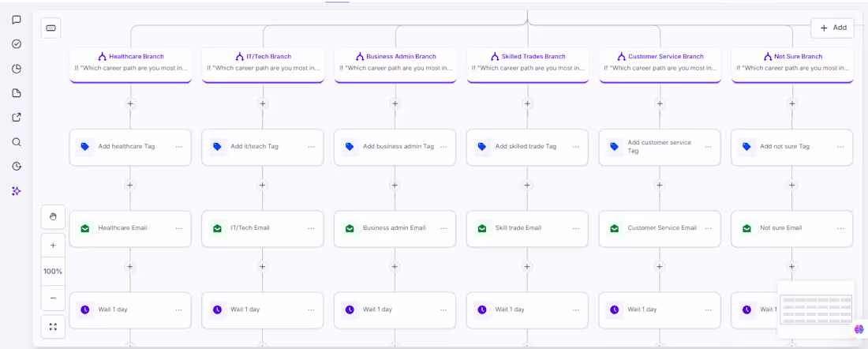Click the tag icon on Add not sure Tag

click(x=746, y=147)
